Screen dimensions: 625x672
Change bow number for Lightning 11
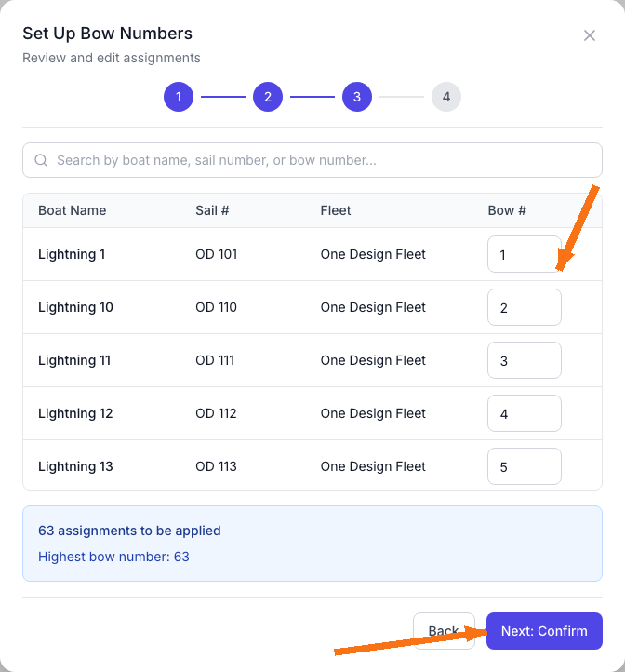[524, 360]
